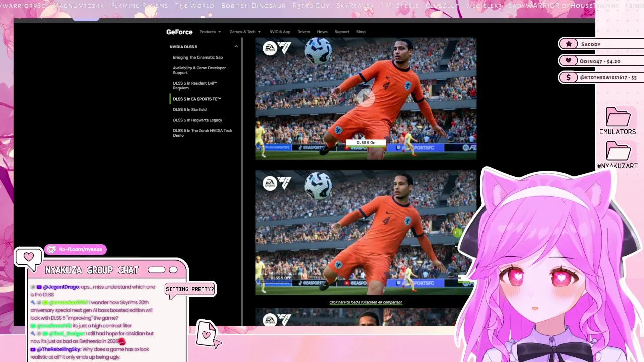Image resolution: width=644 pixels, height=362 pixels.
Task: Open DLSS 5 In The Zorah Tech Demo
Action: click(x=202, y=133)
